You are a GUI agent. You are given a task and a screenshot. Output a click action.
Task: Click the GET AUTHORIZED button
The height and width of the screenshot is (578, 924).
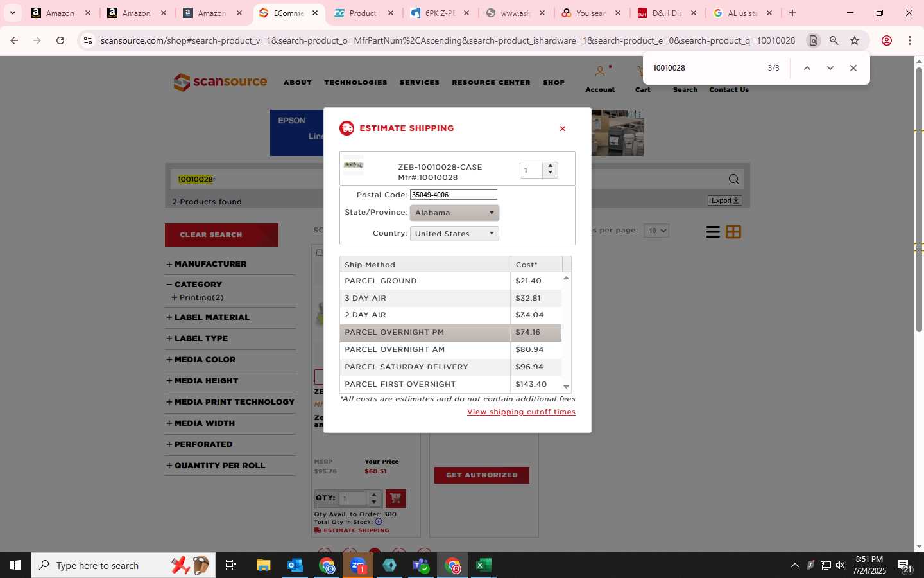pos(482,475)
